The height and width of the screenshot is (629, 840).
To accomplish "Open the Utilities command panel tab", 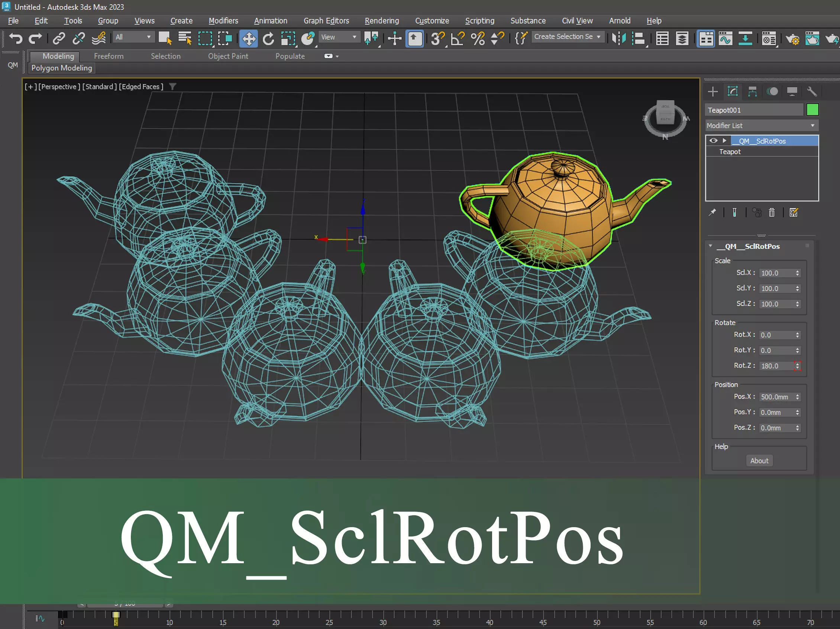I will (x=811, y=91).
